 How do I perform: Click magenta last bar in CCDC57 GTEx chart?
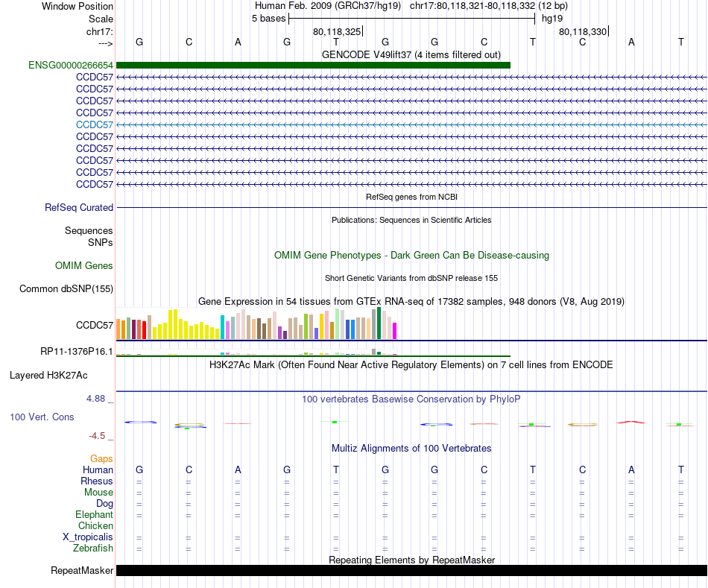coord(395,331)
